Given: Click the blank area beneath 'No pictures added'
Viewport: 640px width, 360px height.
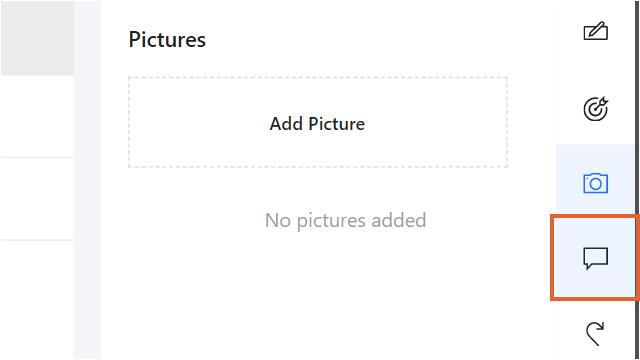Looking at the screenshot, I should [x=328, y=294].
